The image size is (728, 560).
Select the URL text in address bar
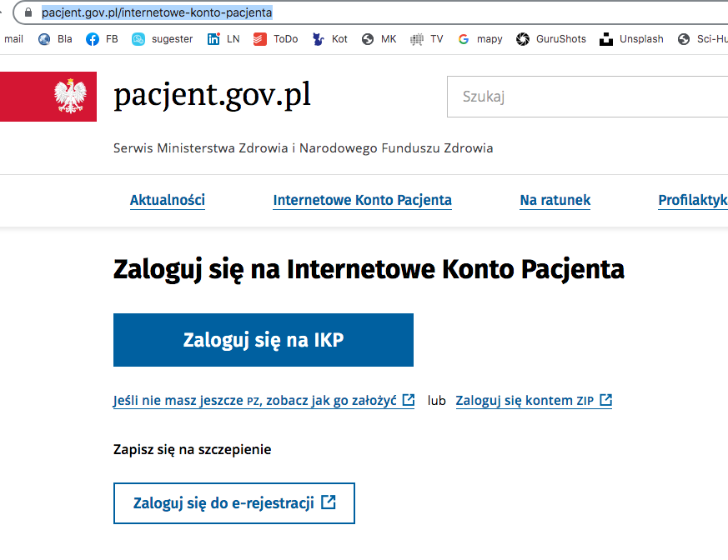(157, 12)
